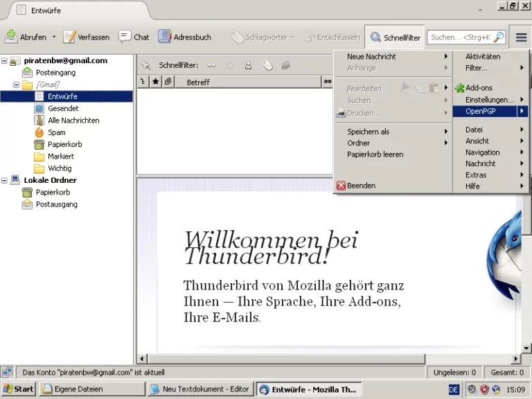Open the Extras submenu

pyautogui.click(x=490, y=175)
